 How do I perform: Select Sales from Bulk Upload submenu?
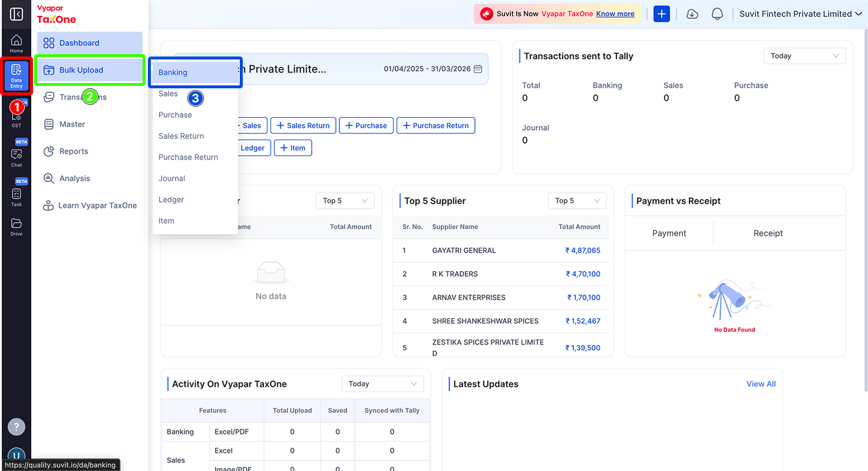tap(195, 94)
